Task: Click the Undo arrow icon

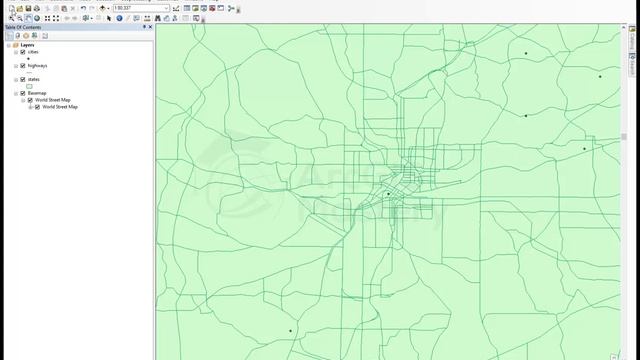Action: click(83, 8)
